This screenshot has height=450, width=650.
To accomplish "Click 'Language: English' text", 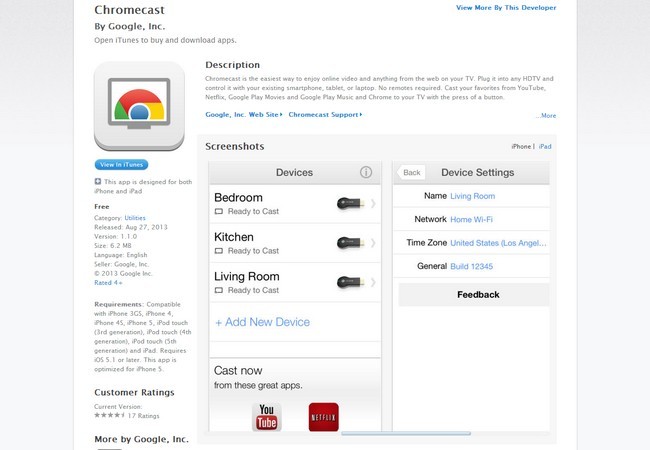I will [x=121, y=255].
